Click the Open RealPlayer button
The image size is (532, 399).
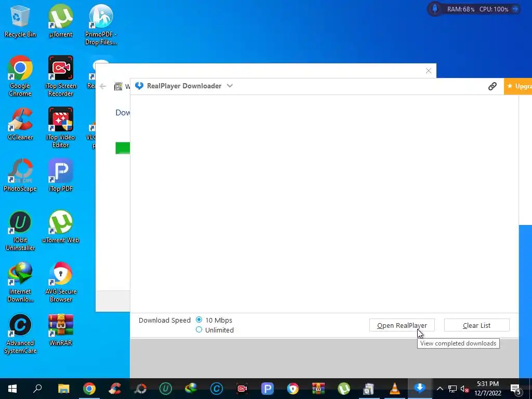pyautogui.click(x=402, y=325)
